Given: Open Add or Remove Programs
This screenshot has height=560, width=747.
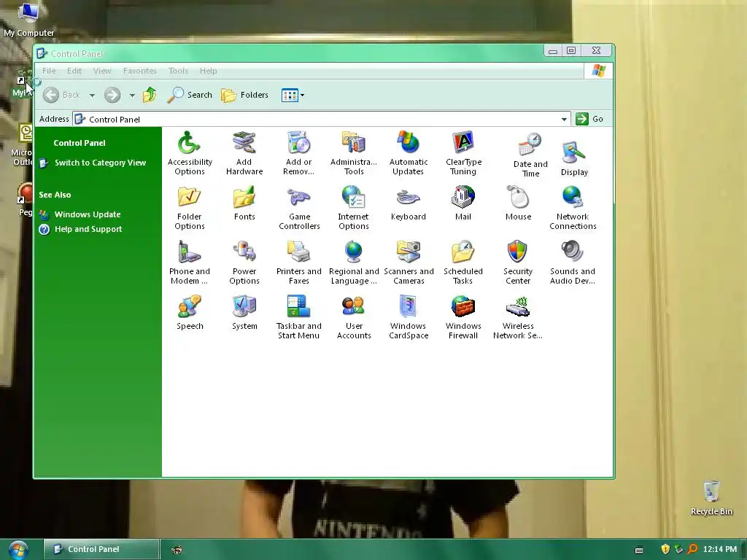Looking at the screenshot, I should tap(298, 153).
